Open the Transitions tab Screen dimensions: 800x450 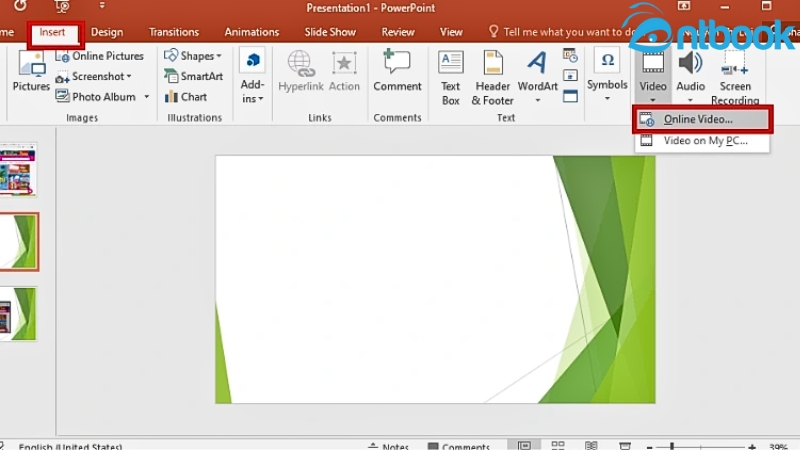click(174, 32)
